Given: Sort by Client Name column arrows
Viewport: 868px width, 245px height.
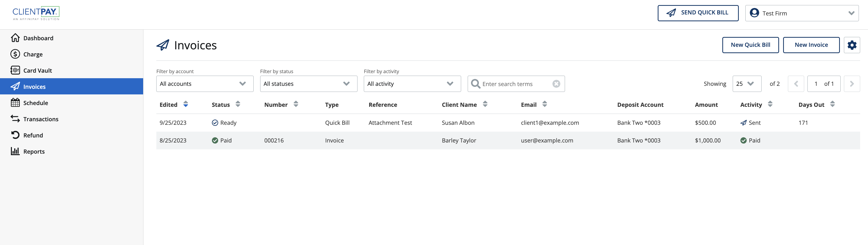Looking at the screenshot, I should click(x=485, y=104).
